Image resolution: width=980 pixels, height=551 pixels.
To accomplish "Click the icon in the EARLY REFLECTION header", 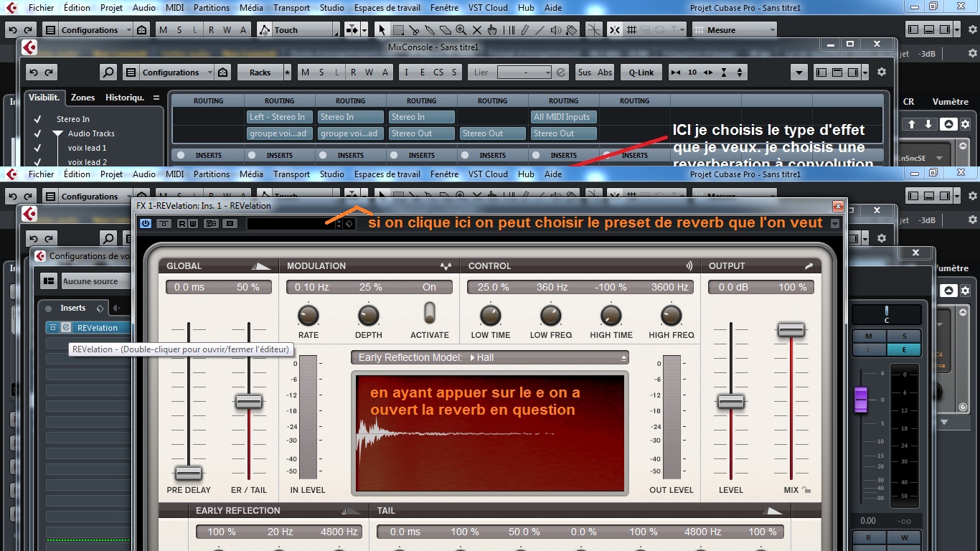I will tap(352, 511).
